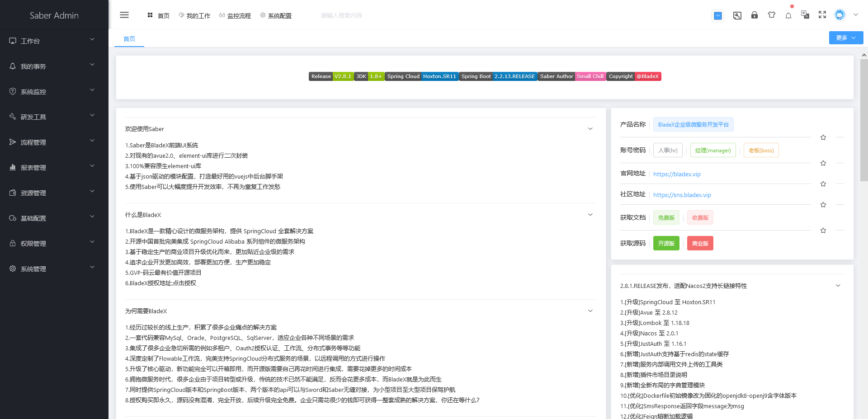
Task: Click the 我的事务 bell icon in sidebar
Action: coord(13,66)
